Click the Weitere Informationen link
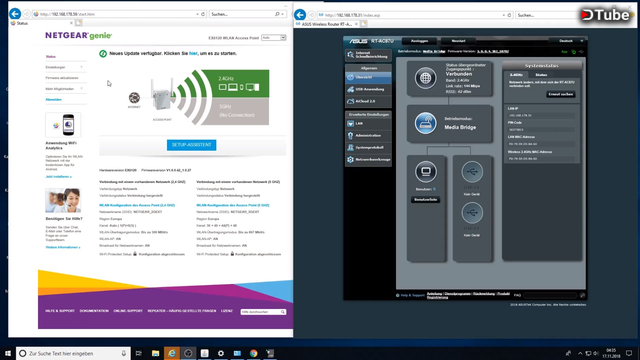The width and height of the screenshot is (640, 360). [63, 247]
